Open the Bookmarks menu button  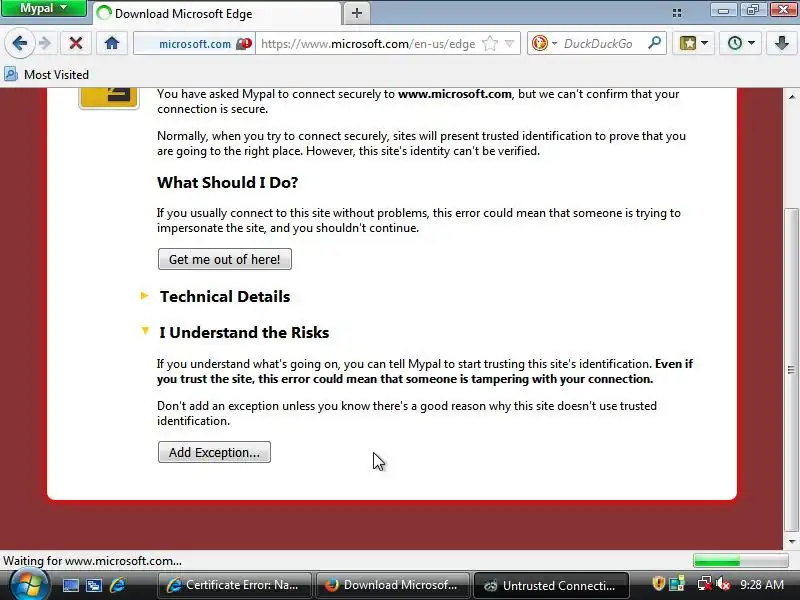tap(693, 43)
